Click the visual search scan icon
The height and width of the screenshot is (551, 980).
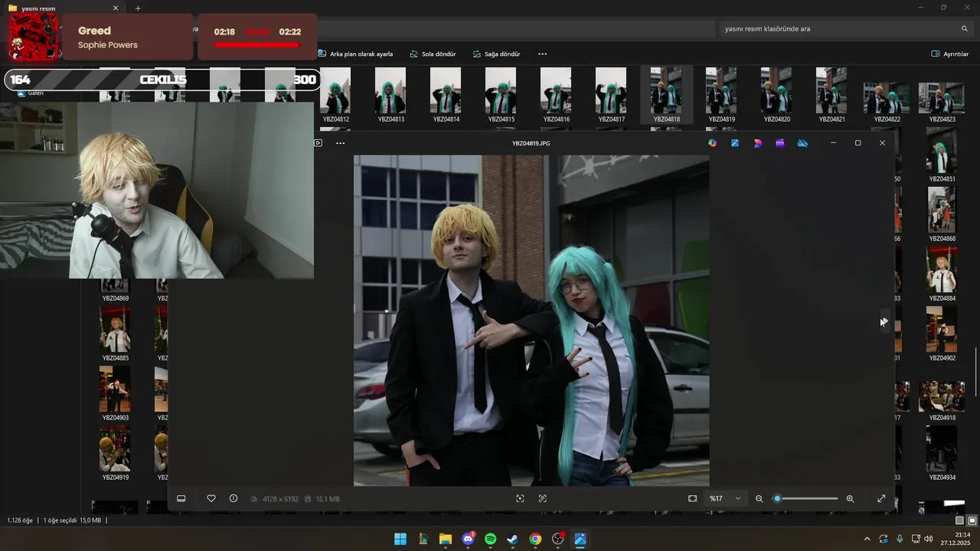[520, 498]
